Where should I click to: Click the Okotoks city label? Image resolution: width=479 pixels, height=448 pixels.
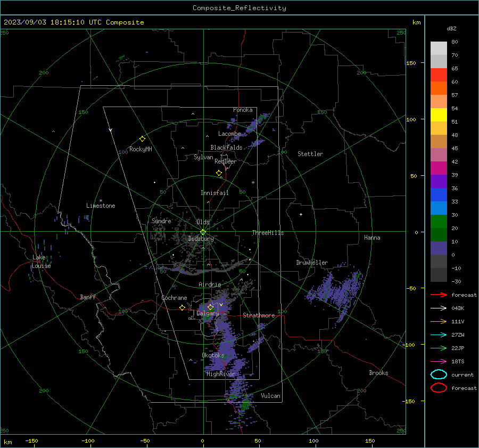[213, 355]
